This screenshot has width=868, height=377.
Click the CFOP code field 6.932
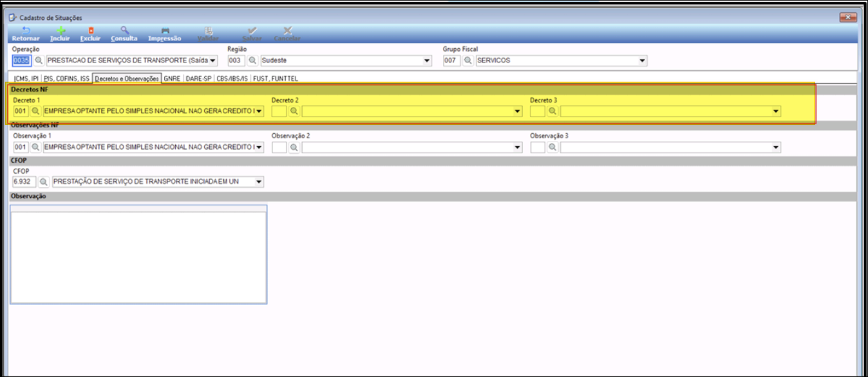point(25,182)
